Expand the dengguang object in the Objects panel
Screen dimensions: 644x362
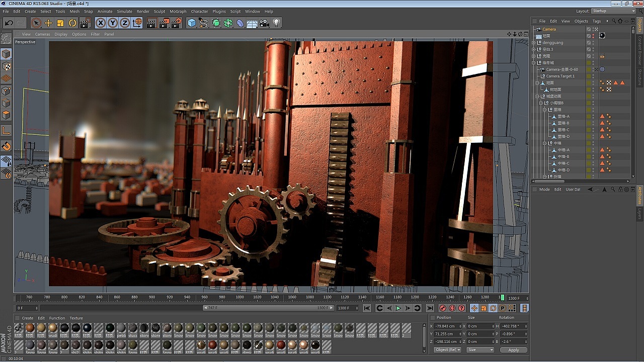(x=534, y=43)
